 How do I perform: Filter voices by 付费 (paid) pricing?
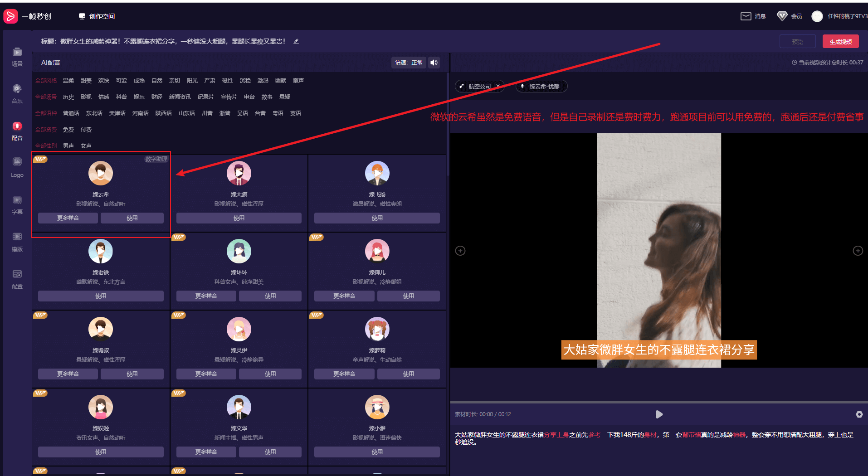(x=86, y=130)
